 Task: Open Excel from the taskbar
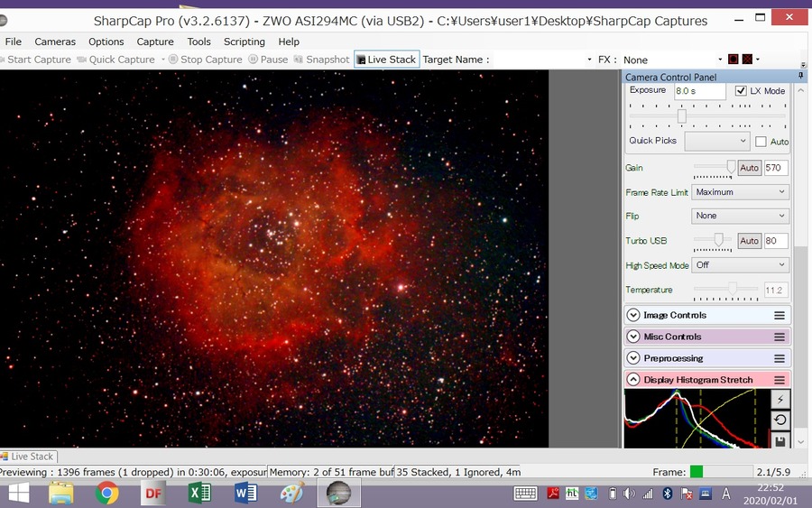click(x=198, y=494)
